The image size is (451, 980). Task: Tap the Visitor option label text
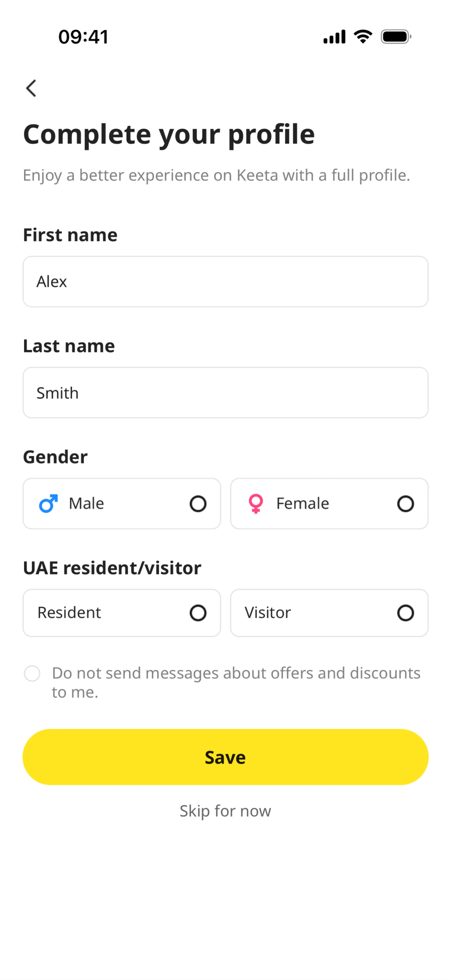tap(268, 613)
